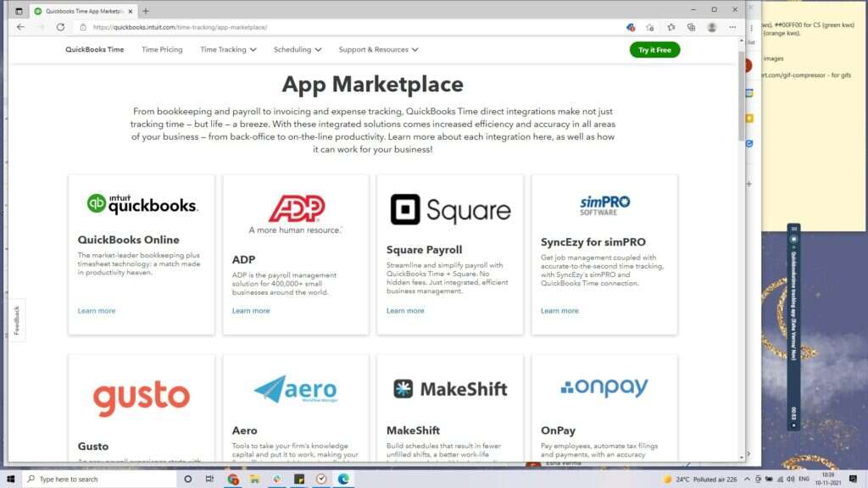Click the green Try it free button
Viewport: 868px width, 488px height.
[654, 49]
